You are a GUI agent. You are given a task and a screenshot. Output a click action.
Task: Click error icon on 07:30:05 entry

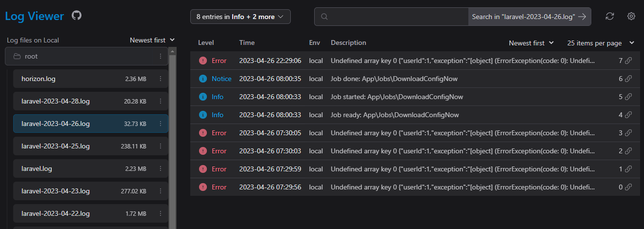pos(203,133)
